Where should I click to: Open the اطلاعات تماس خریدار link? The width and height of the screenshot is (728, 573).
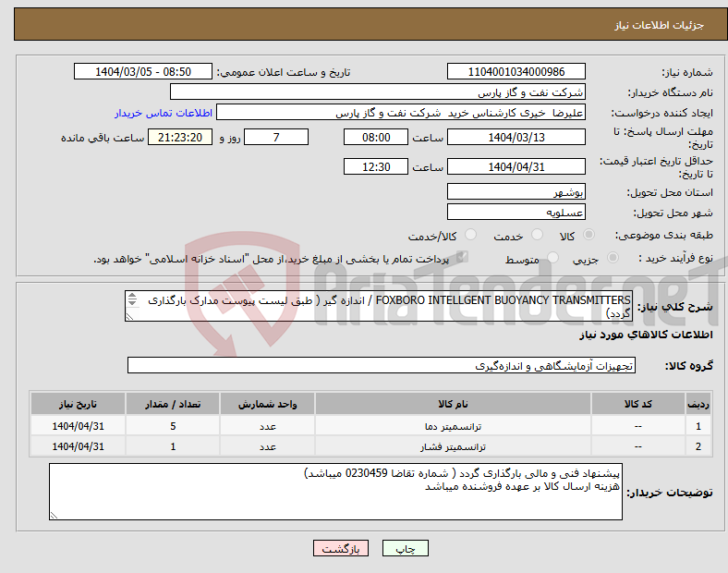tap(164, 113)
